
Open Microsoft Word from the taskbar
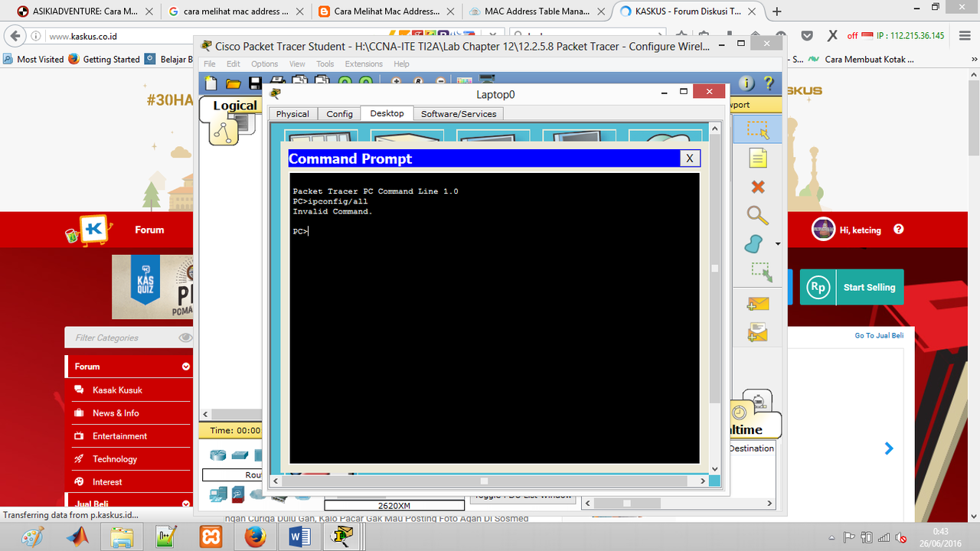coord(299,537)
